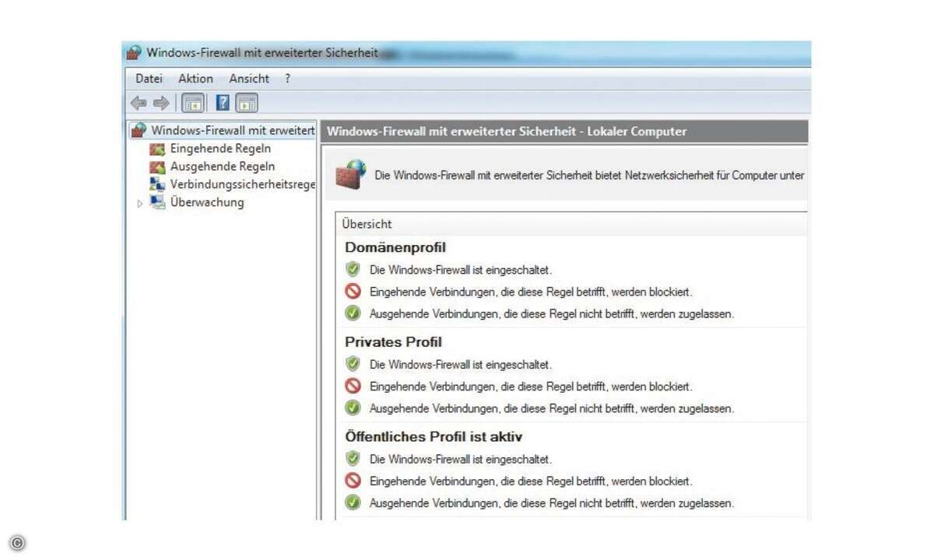Click Öffentliches Profil red blocked icon
This screenshot has height=560, width=934.
(x=353, y=481)
